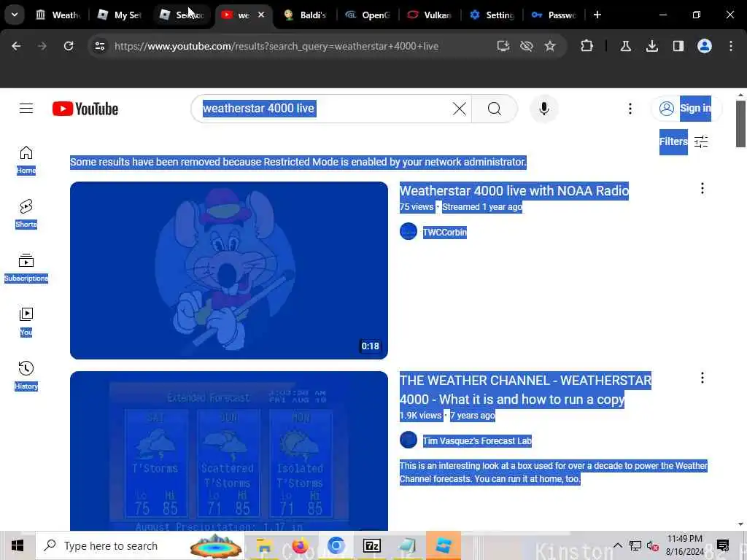
Task: Visit the TWCCorbin channel name
Action: click(x=444, y=233)
